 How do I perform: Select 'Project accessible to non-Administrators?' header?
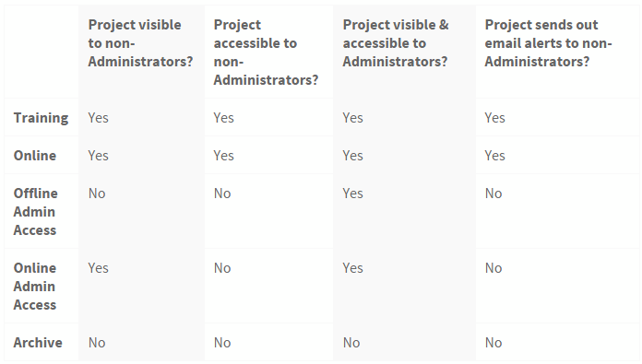(x=266, y=52)
